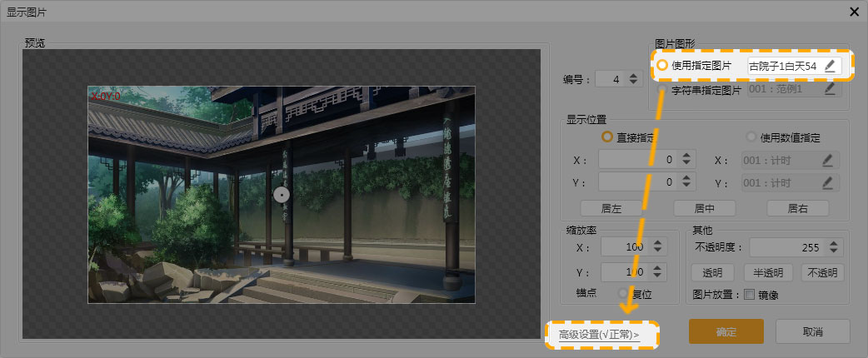Click the pencil icon in the variable Y field
This screenshot has width=868, height=358.
pos(827,182)
